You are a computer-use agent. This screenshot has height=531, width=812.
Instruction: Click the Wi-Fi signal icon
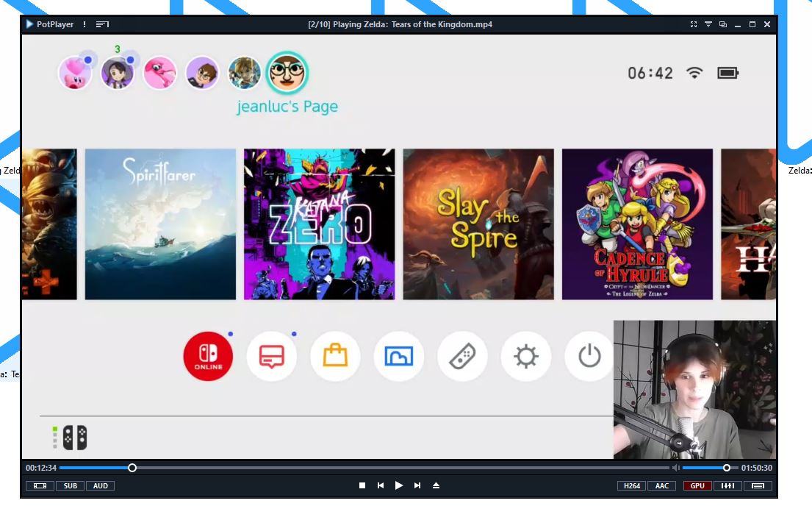[x=694, y=73]
